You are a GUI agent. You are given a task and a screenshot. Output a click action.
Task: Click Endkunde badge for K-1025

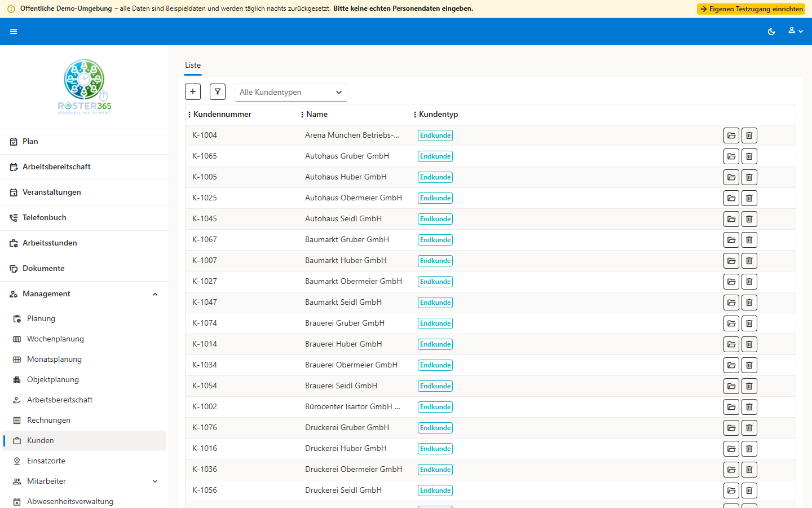tap(435, 198)
